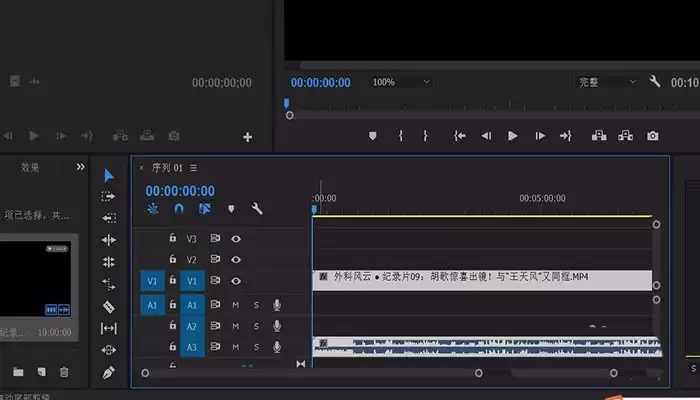Click the Source Monitor button editor plus
This screenshot has height=400, width=700.
[248, 137]
